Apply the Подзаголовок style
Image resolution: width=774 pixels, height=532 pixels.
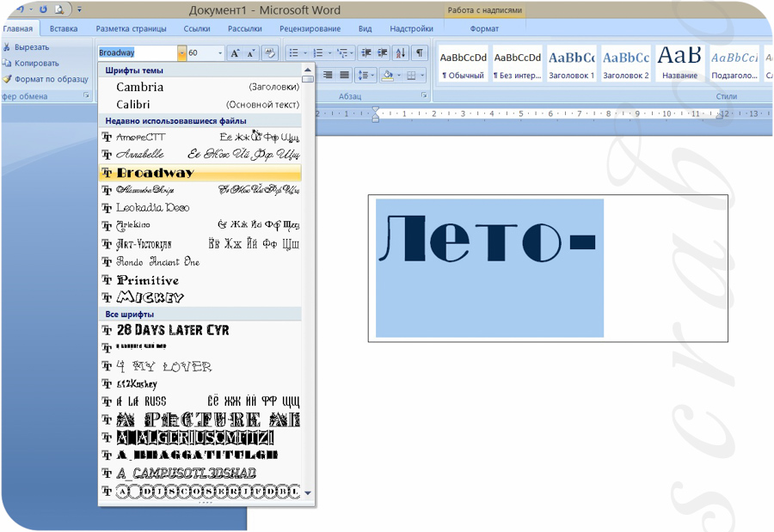[x=734, y=64]
